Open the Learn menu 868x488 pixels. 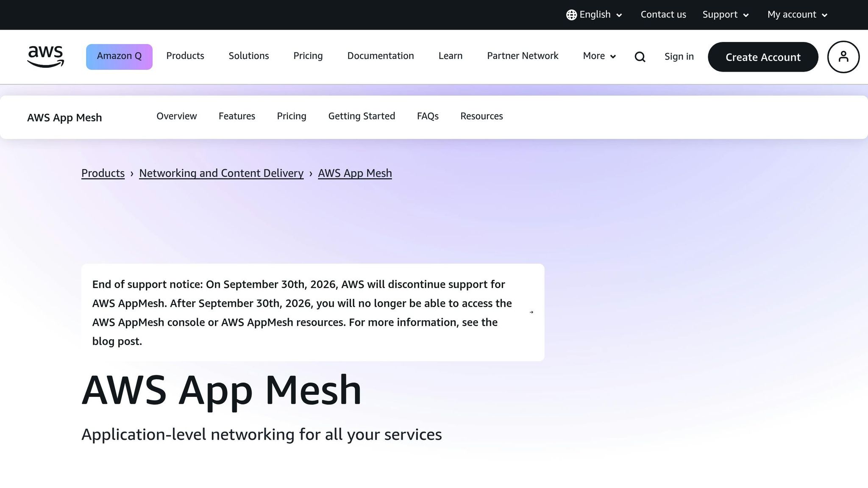tap(451, 56)
